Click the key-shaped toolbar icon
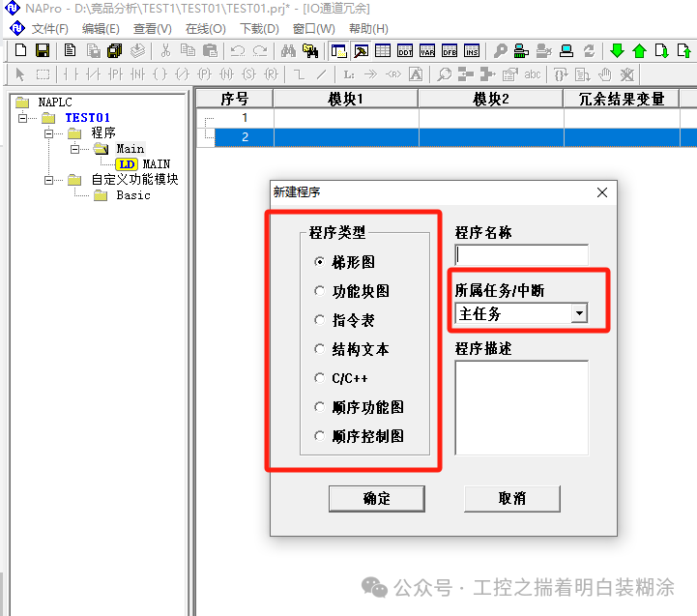This screenshot has width=697, height=616. click(500, 50)
